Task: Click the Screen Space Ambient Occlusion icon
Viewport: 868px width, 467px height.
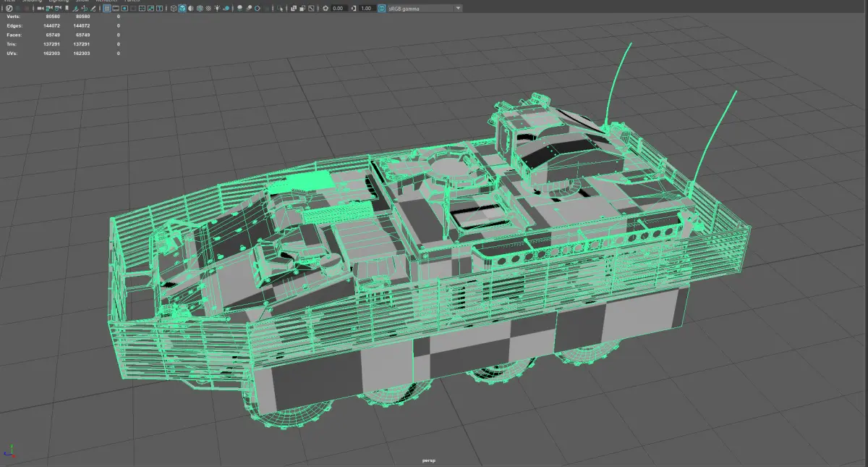Action: pos(240,8)
